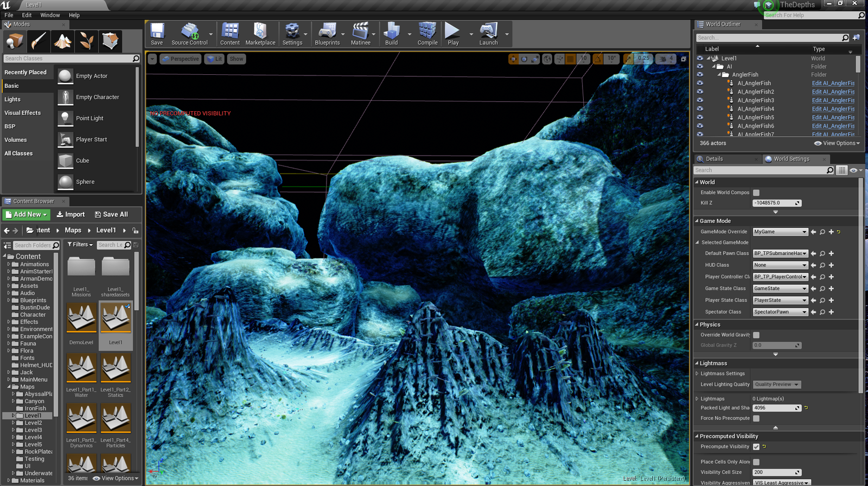Select Place mode icon
The width and height of the screenshot is (868, 486).
(x=15, y=41)
